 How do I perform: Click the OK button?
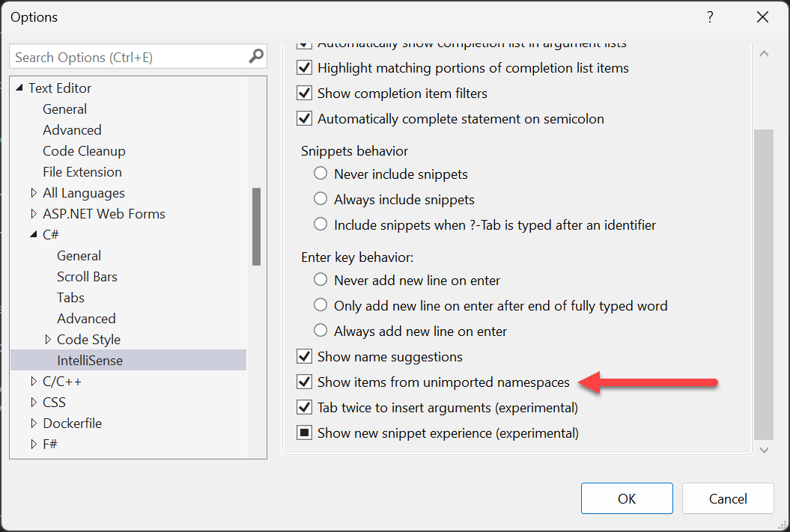click(627, 499)
